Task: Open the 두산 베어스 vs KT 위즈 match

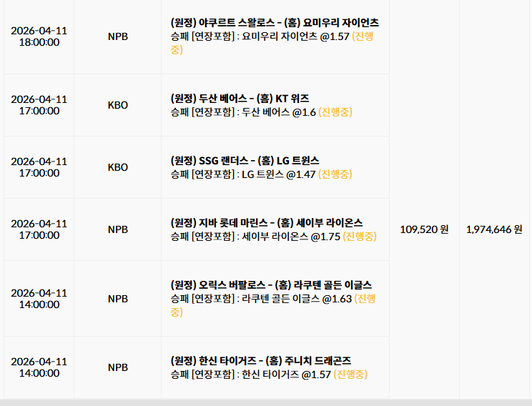Action: pyautogui.click(x=240, y=99)
